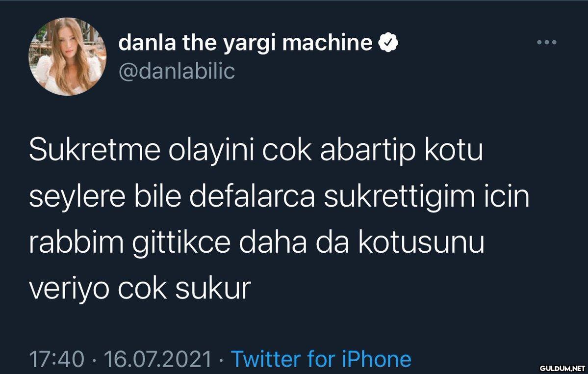Click the blue verified badge icon
Image resolution: width=588 pixels, height=374 pixels.
[x=388, y=42]
